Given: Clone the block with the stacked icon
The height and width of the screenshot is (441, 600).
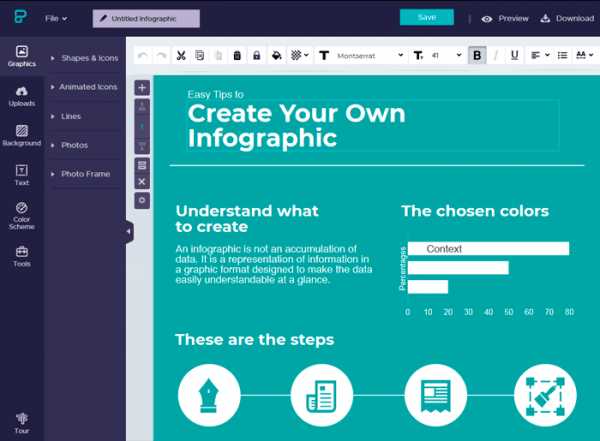Looking at the screenshot, I should (x=142, y=165).
